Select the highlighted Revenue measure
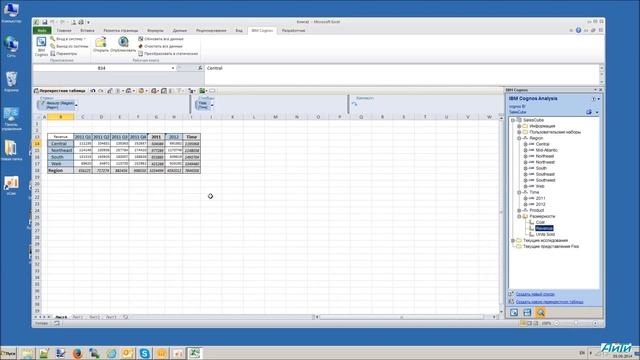640x360 pixels. pos(544,228)
